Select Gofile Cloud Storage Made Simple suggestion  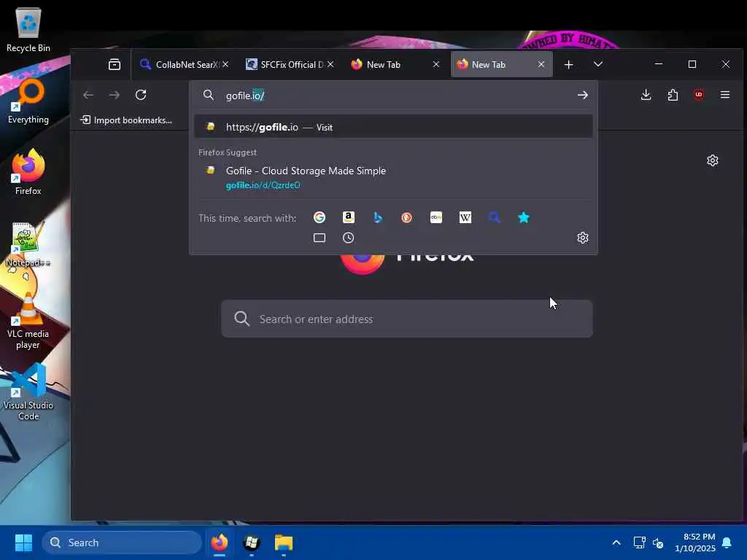[393, 177]
